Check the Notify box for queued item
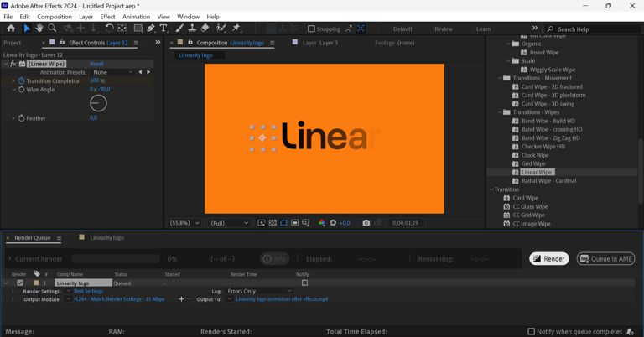Image resolution: width=644 pixels, height=337 pixels. (304, 283)
